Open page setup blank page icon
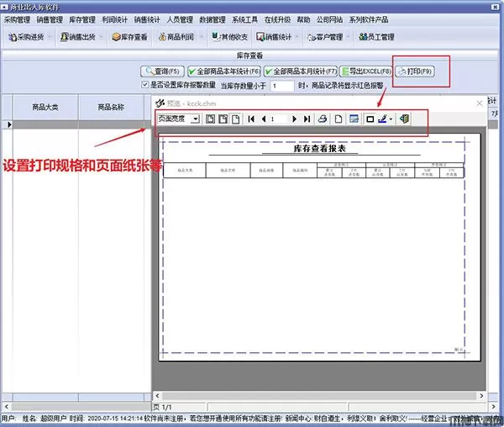Image resolution: width=504 pixels, height=427 pixels. (339, 119)
